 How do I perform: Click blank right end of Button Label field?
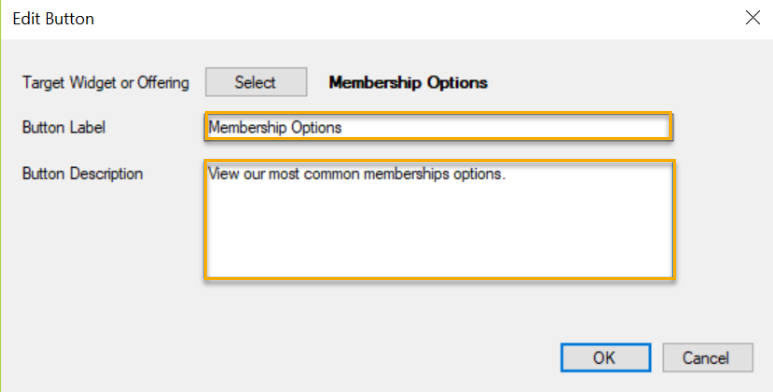tap(508, 128)
